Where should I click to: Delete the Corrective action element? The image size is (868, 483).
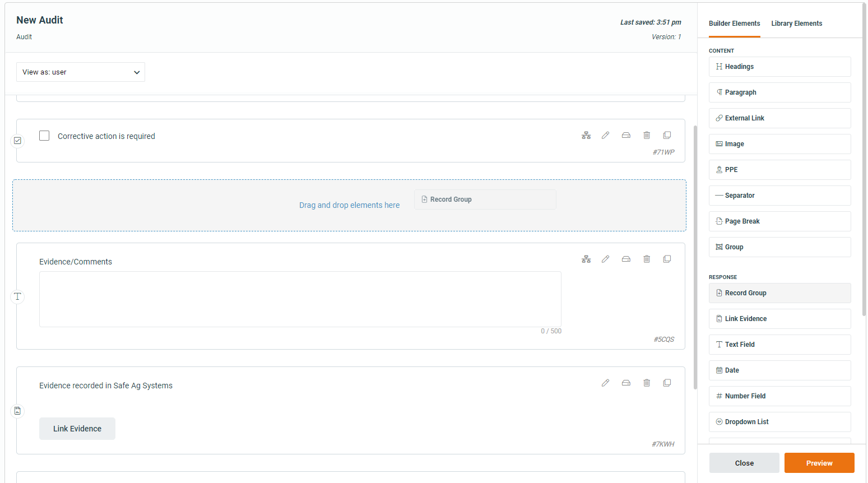tap(647, 135)
